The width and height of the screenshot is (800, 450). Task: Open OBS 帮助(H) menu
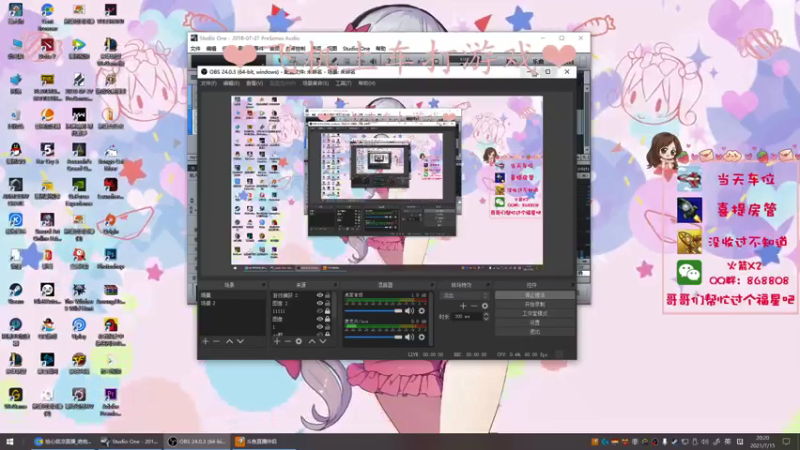point(366,83)
